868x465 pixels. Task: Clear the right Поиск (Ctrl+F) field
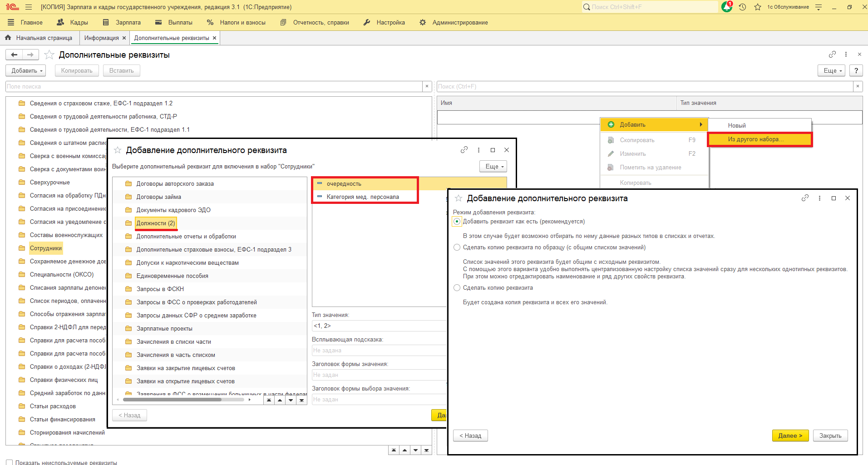tap(858, 86)
